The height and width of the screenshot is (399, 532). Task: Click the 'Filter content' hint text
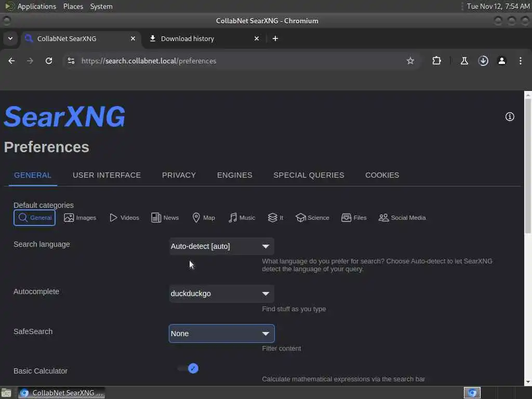[281, 349]
